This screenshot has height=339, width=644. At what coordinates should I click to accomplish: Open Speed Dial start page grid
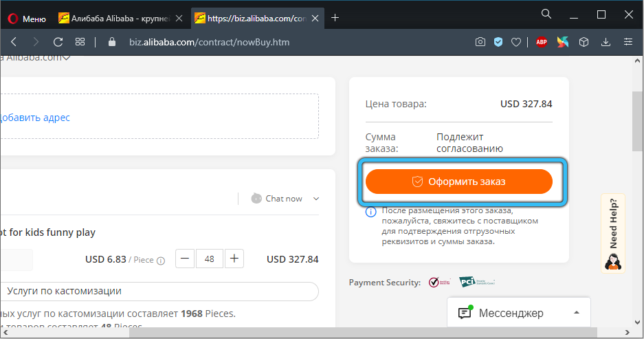[x=80, y=42]
